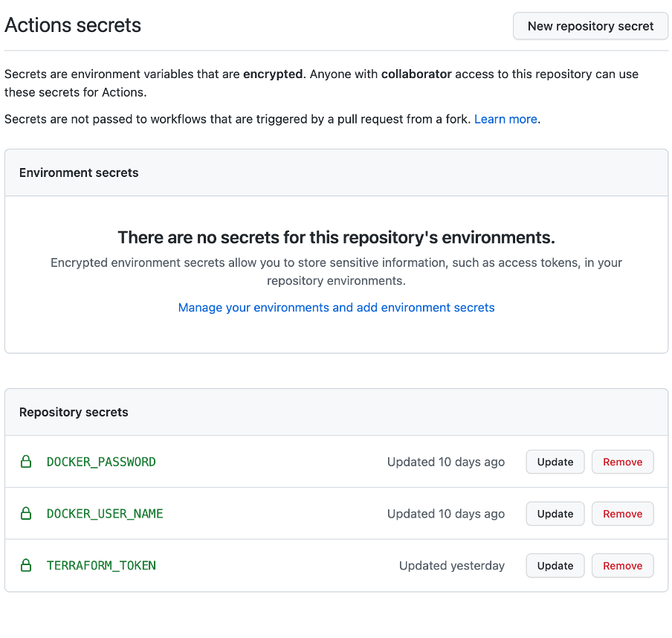Click the Repository secrets section header
Viewport: 672px width, 638px height.
(74, 411)
